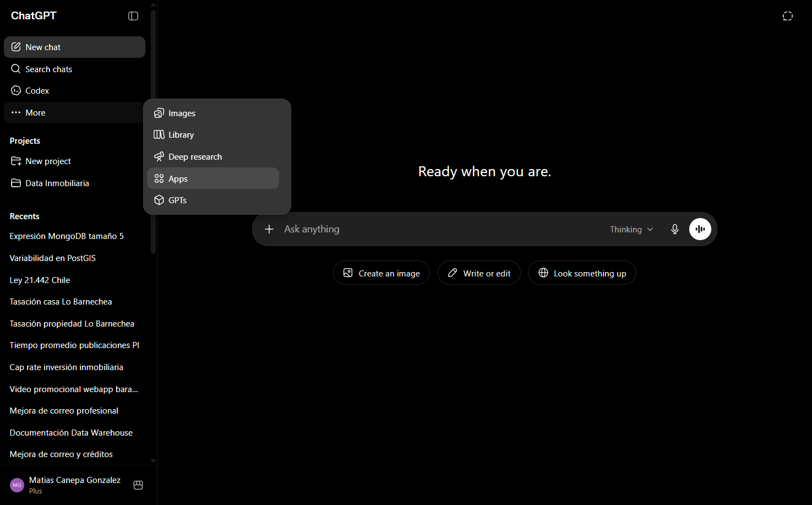Open chat Tasación propiedad Lo Barnechea
812x505 pixels.
74,323
